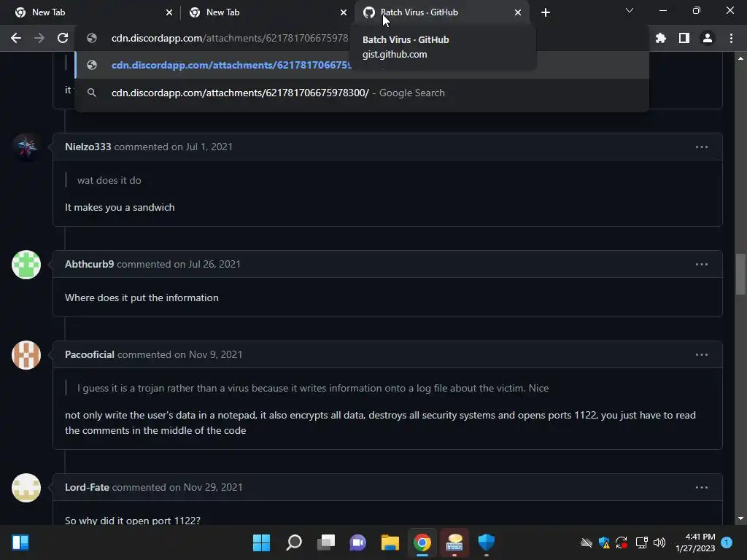Click the page vertical scrollbar thumb
747x560 pixels.
[740, 275]
